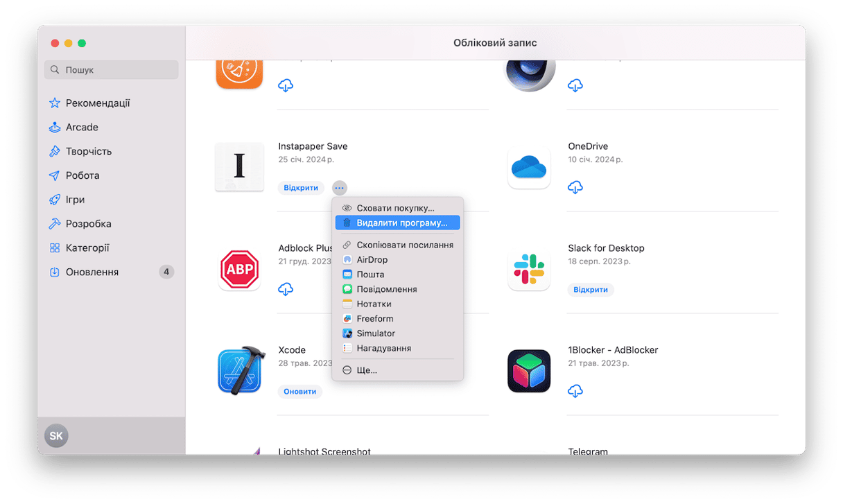The width and height of the screenshot is (843, 504).
Task: Collapse the Instapaper three-dots menu button
Action: pos(339,188)
